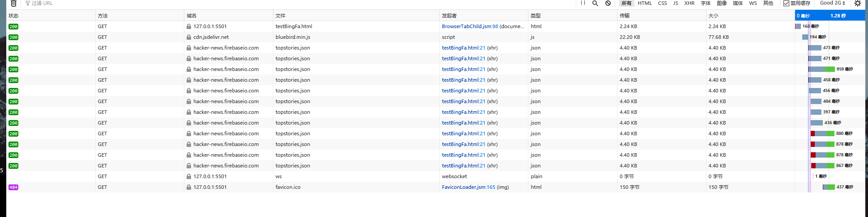Image resolution: width=868 pixels, height=217 pixels.
Task: Clear the network log with the trash icon
Action: (13, 3)
